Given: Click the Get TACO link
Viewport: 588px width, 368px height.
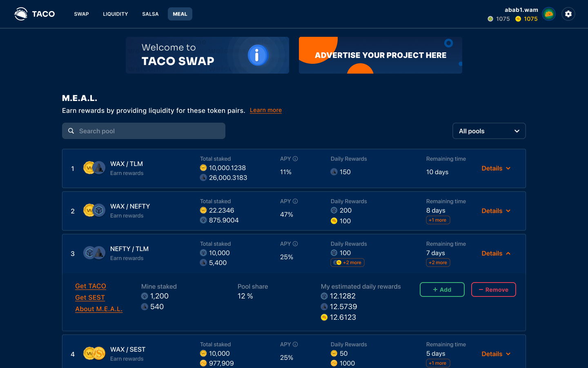Looking at the screenshot, I should coord(91,286).
